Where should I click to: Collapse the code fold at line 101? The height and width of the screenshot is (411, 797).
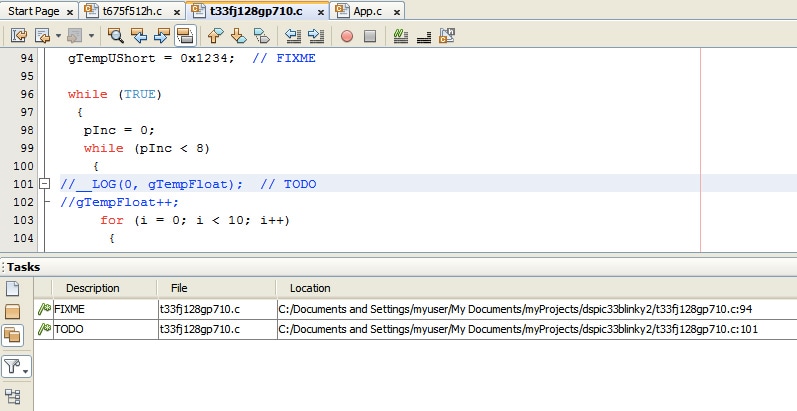pos(45,183)
